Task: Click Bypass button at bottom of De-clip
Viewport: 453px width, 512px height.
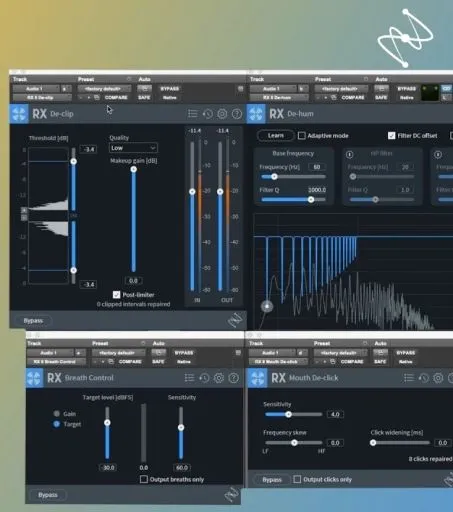Action: pos(33,321)
